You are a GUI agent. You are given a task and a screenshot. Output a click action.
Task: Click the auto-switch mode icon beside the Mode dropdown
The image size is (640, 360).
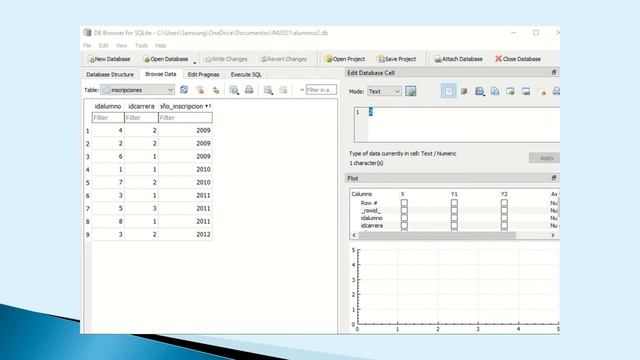click(411, 91)
